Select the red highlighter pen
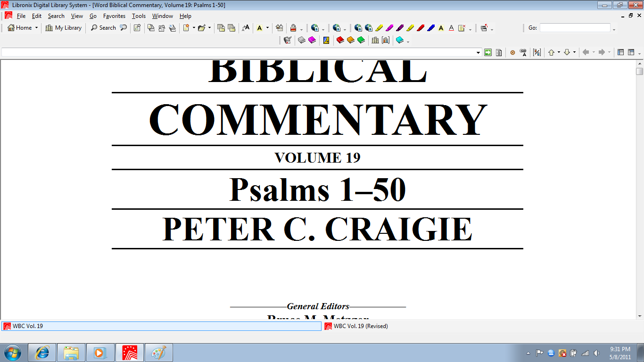The height and width of the screenshot is (362, 644). pos(421,28)
